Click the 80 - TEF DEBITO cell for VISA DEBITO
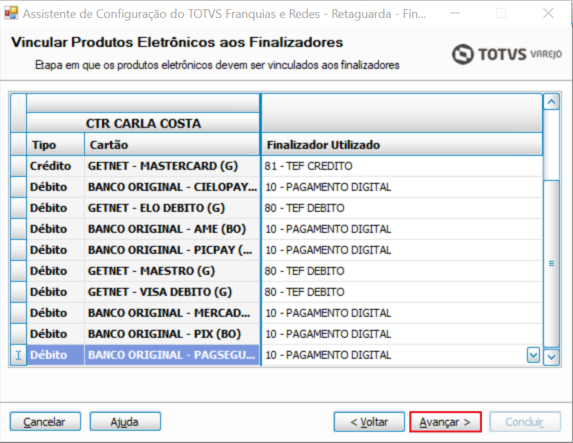This screenshot has height=443, width=573. click(x=402, y=292)
